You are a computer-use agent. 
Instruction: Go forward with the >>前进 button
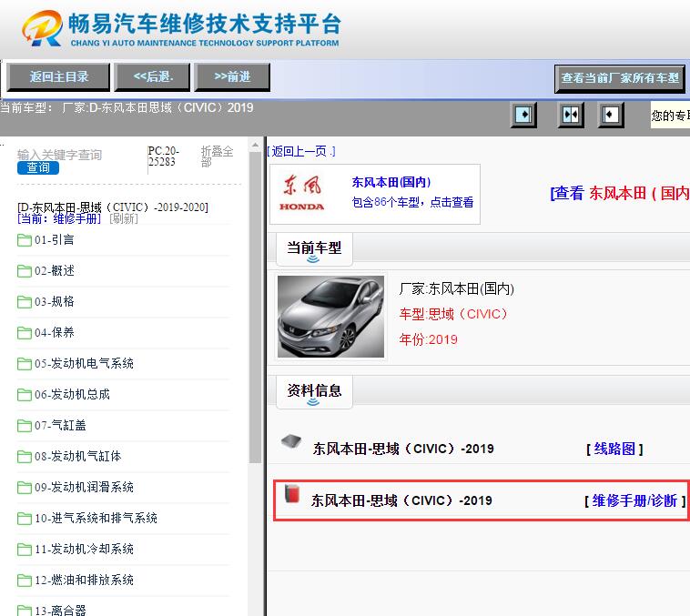[232, 77]
